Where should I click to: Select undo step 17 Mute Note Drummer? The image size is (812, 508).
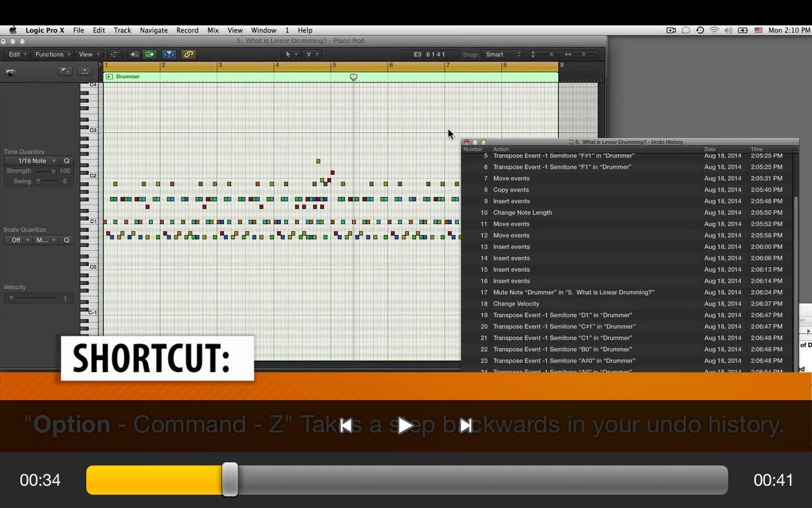[627, 293]
